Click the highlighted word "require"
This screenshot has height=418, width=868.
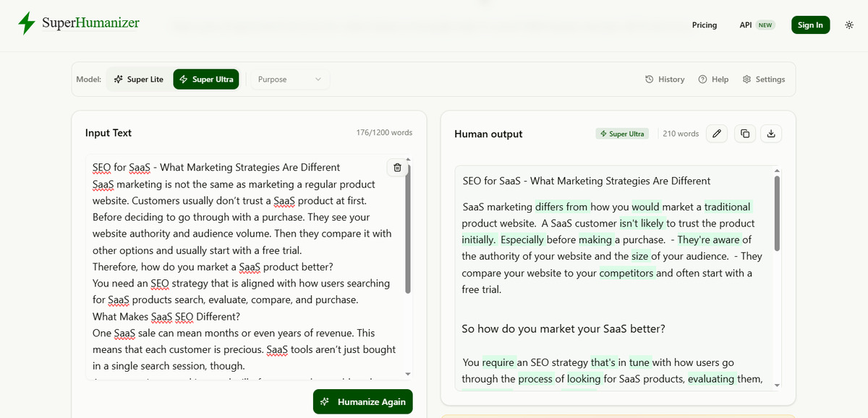pos(498,362)
